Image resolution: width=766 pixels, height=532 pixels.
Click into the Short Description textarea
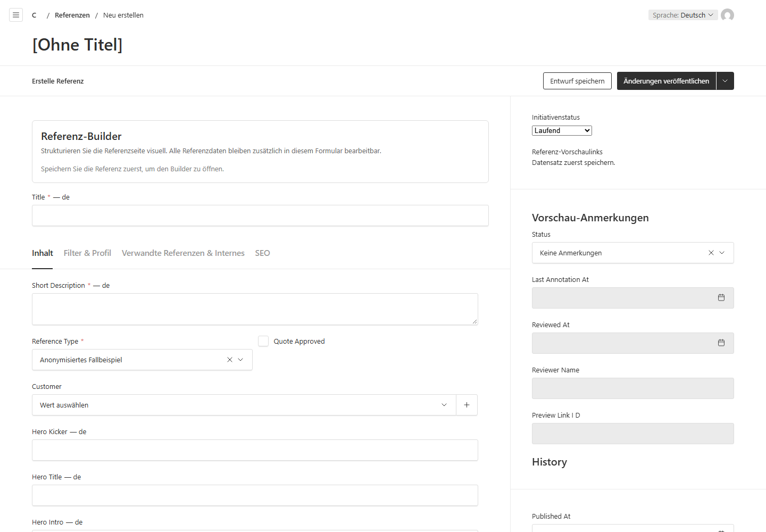255,309
